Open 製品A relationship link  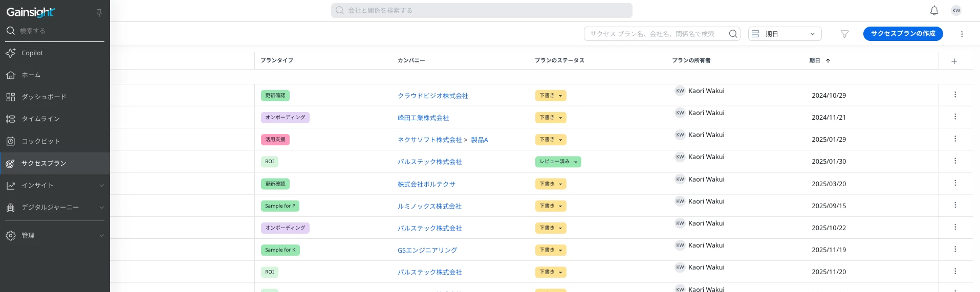pos(480,140)
